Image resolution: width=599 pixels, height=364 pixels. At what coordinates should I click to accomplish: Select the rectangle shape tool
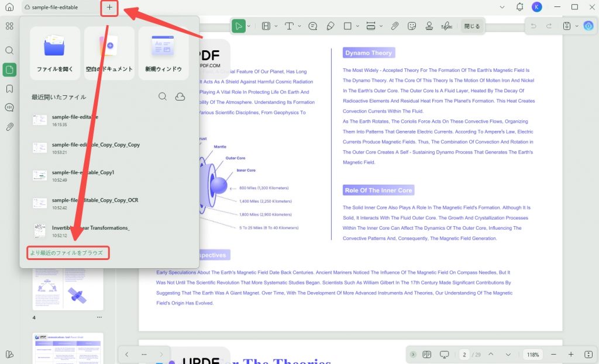tap(347, 26)
